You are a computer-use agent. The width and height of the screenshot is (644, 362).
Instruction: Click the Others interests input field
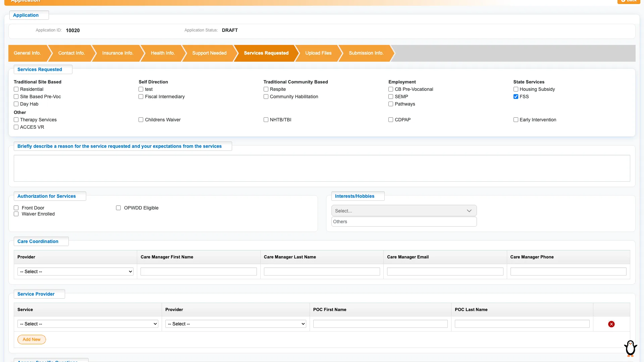coord(404,222)
